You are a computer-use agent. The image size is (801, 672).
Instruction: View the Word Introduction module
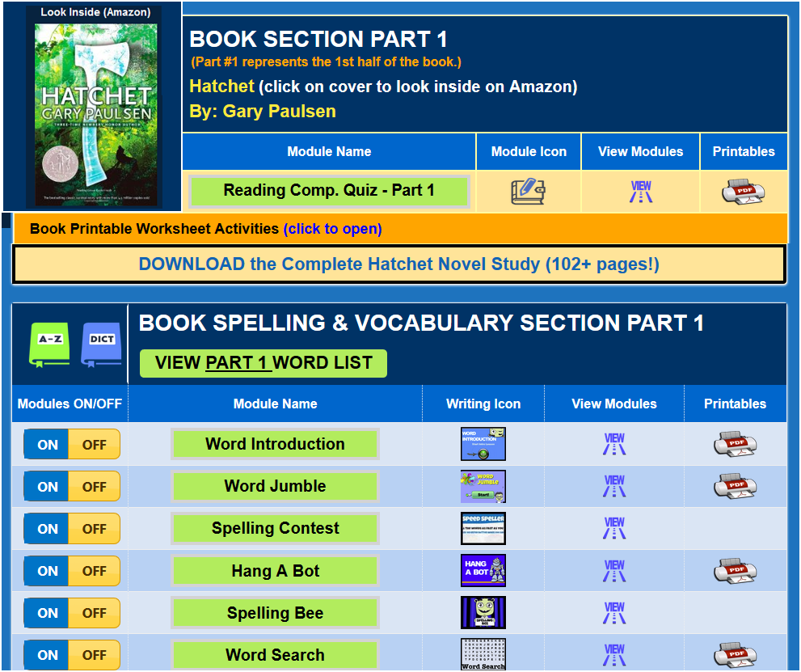pyautogui.click(x=614, y=444)
